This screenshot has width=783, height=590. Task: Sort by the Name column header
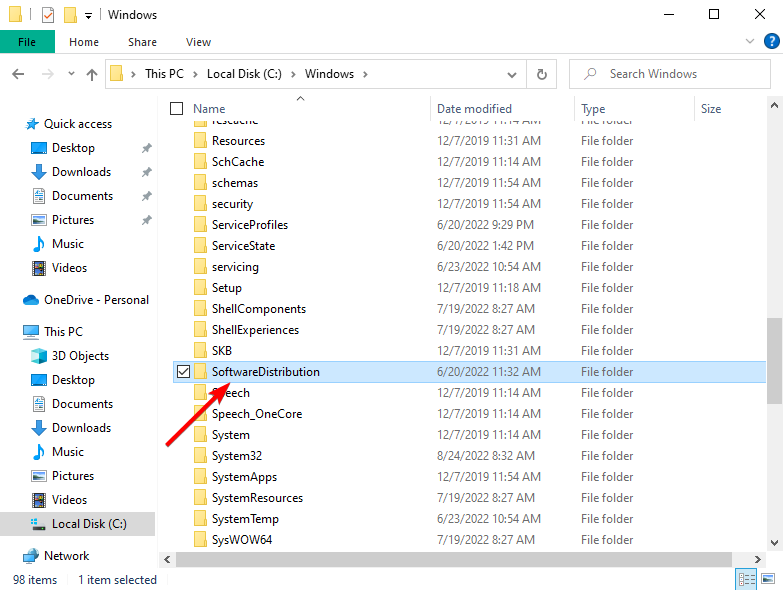209,109
